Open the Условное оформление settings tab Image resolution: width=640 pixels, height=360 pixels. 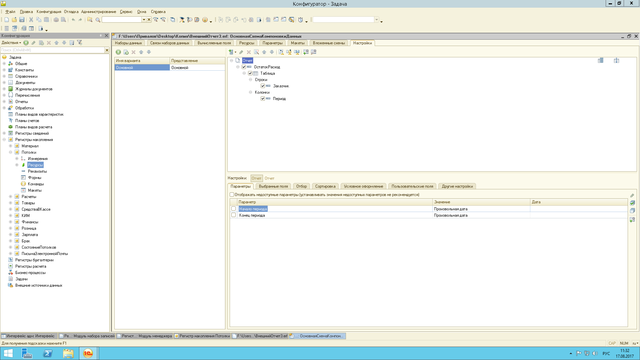coord(363,186)
